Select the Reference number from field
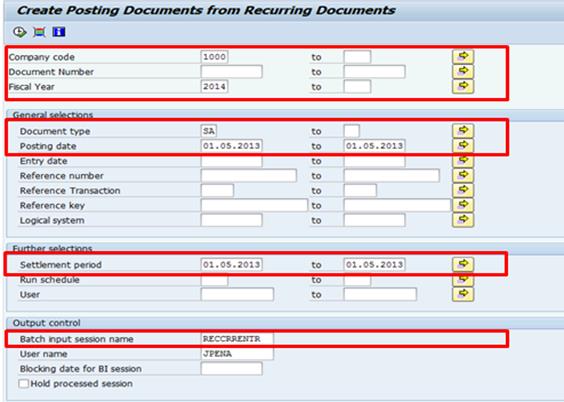The image size is (564, 402). point(249,175)
